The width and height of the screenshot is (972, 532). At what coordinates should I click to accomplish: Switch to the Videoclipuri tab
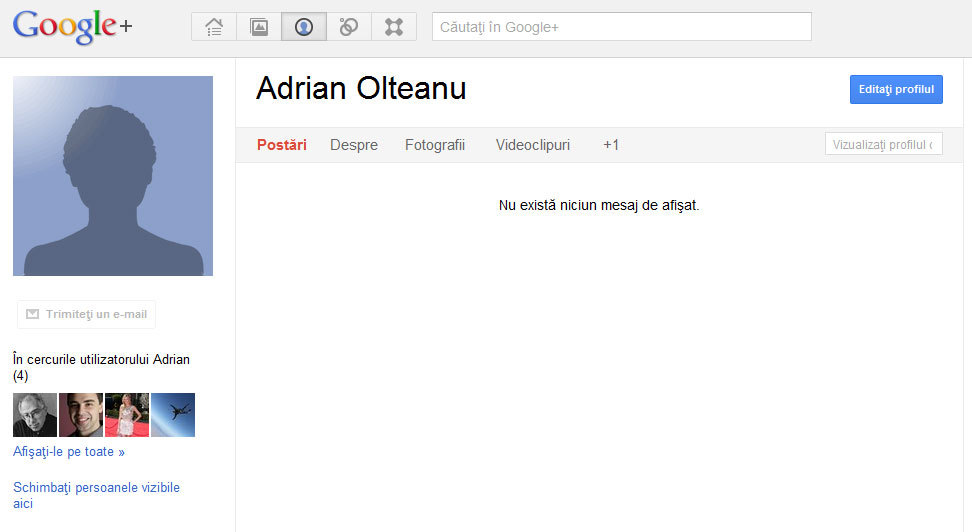532,145
